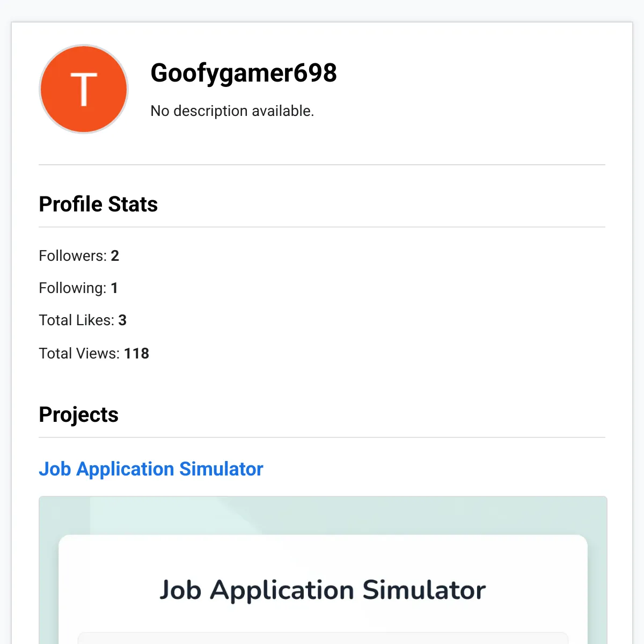Image resolution: width=644 pixels, height=644 pixels.
Task: Click the Total Views label
Action: coord(79,354)
